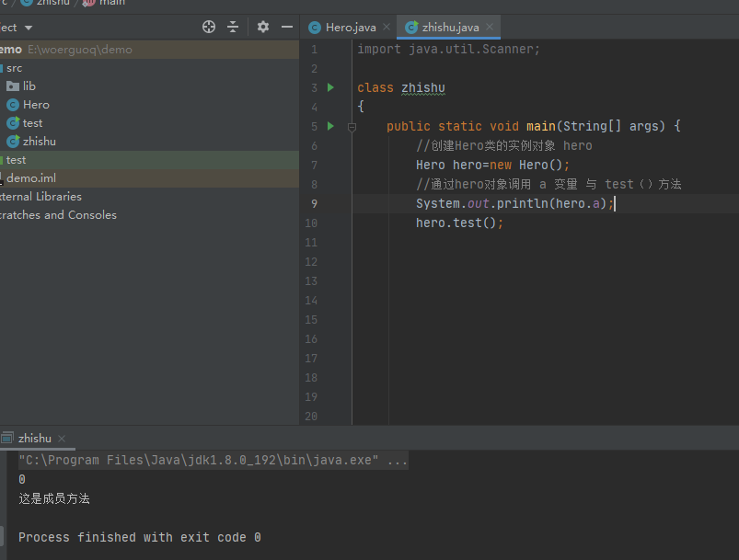Click the java.exe command line in console
The image size is (739, 560).
coord(213,460)
